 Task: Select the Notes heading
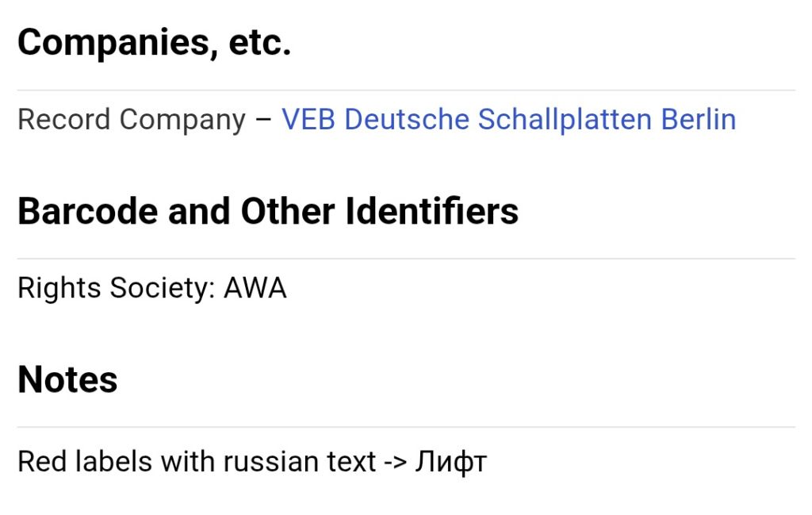(67, 380)
